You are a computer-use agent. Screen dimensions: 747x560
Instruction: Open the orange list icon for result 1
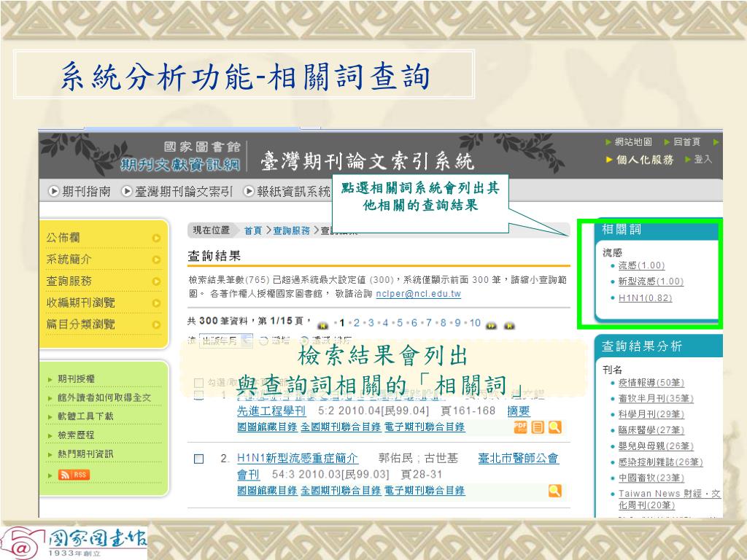click(x=538, y=427)
